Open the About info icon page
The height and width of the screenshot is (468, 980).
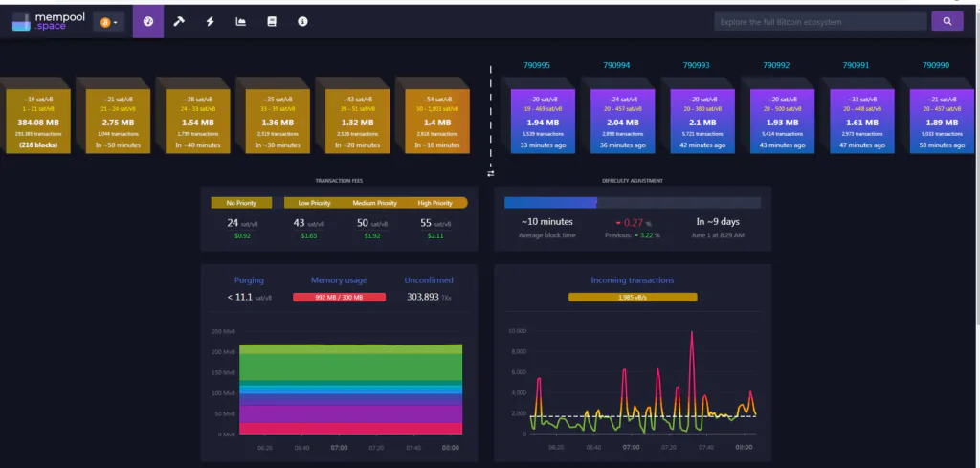click(302, 22)
